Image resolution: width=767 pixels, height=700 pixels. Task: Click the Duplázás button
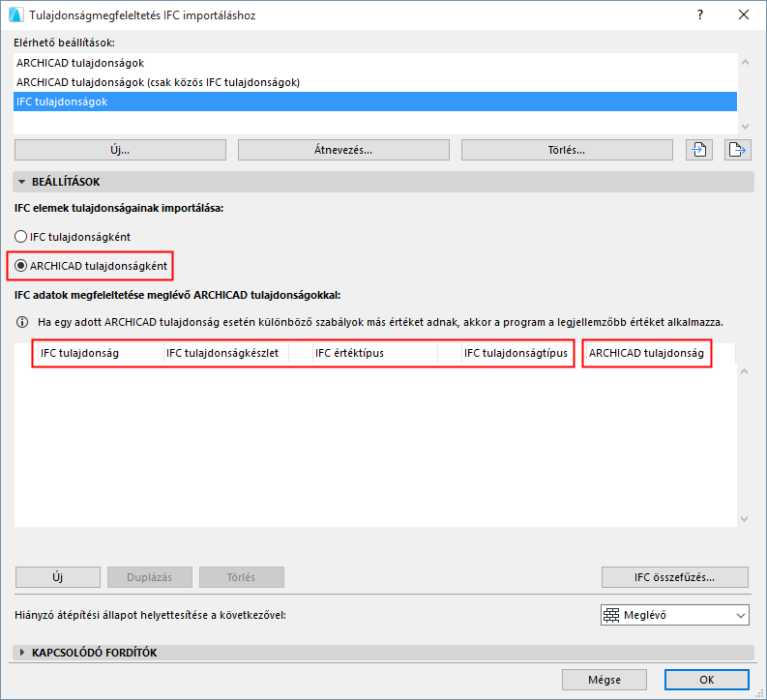150,577
